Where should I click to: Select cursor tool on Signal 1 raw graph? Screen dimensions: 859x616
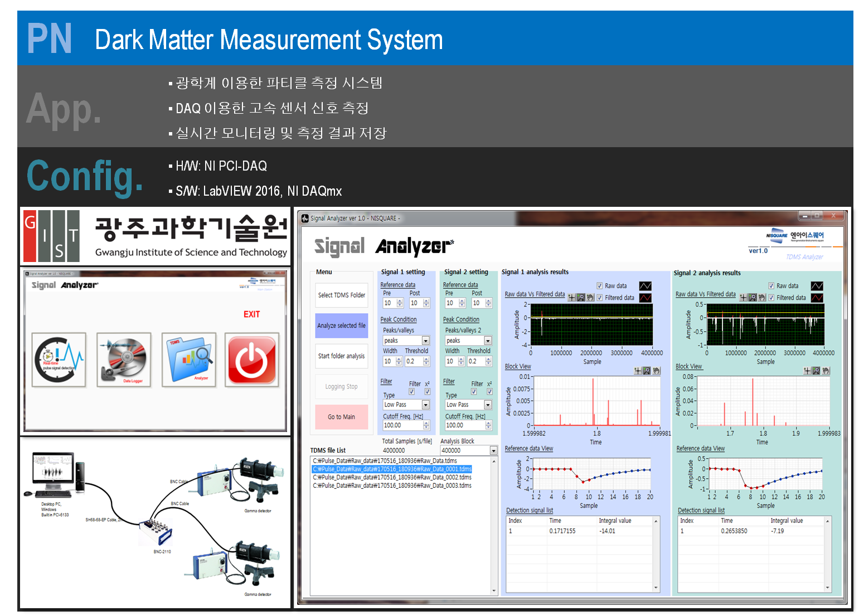572,298
